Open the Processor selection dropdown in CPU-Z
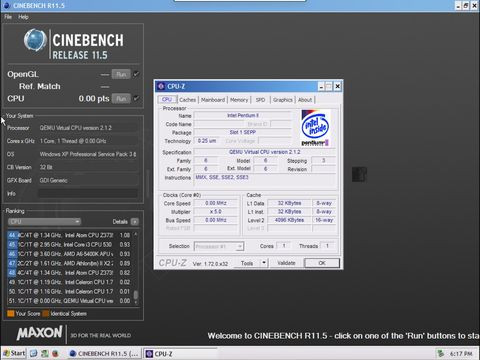This screenshot has width=480, height=360. [219, 246]
